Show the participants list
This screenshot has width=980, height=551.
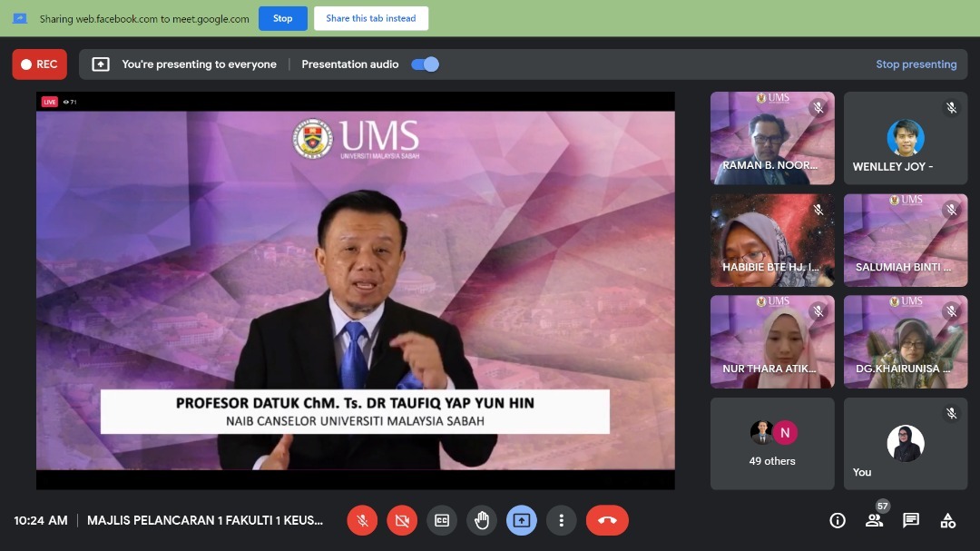(x=874, y=520)
